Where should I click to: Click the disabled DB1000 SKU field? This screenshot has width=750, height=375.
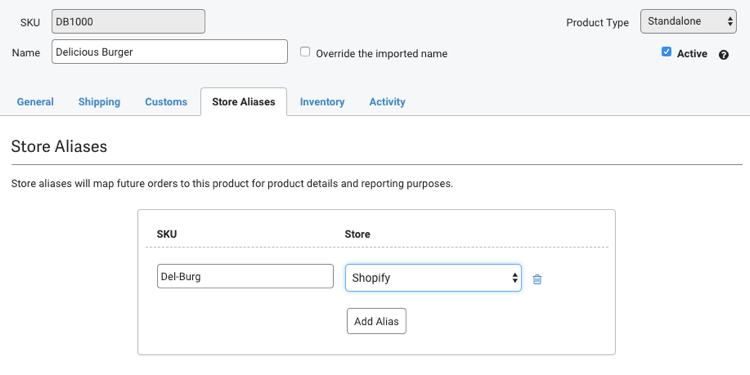tap(128, 22)
